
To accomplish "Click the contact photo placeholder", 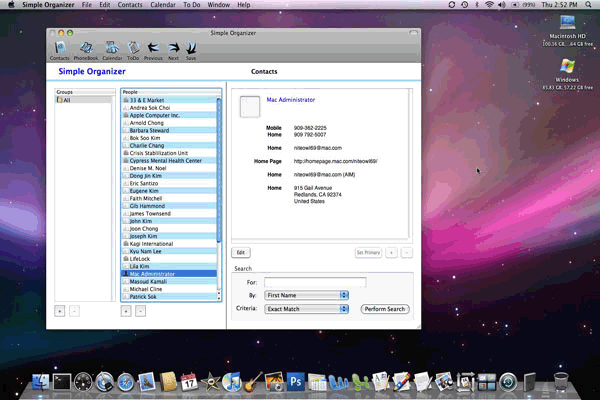I will (x=249, y=106).
